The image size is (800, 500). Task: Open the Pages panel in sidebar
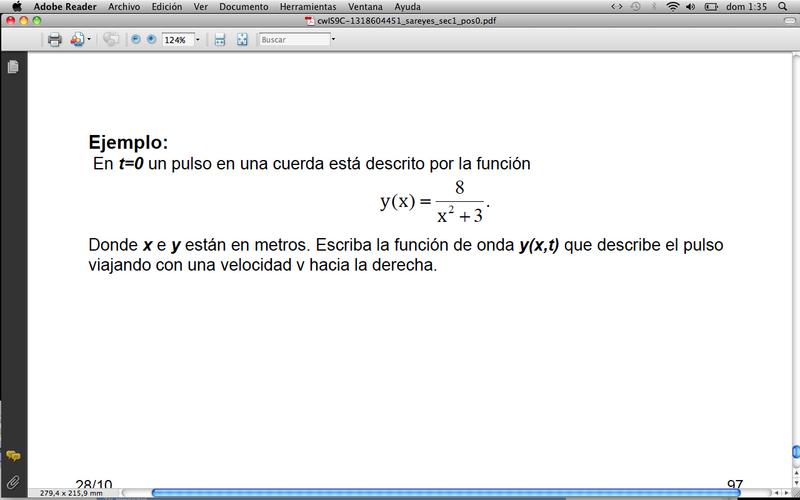13,67
